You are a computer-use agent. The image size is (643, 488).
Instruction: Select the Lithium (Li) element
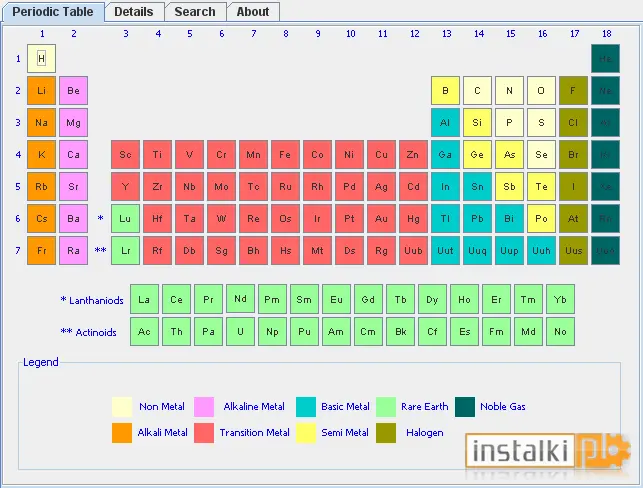[41, 91]
